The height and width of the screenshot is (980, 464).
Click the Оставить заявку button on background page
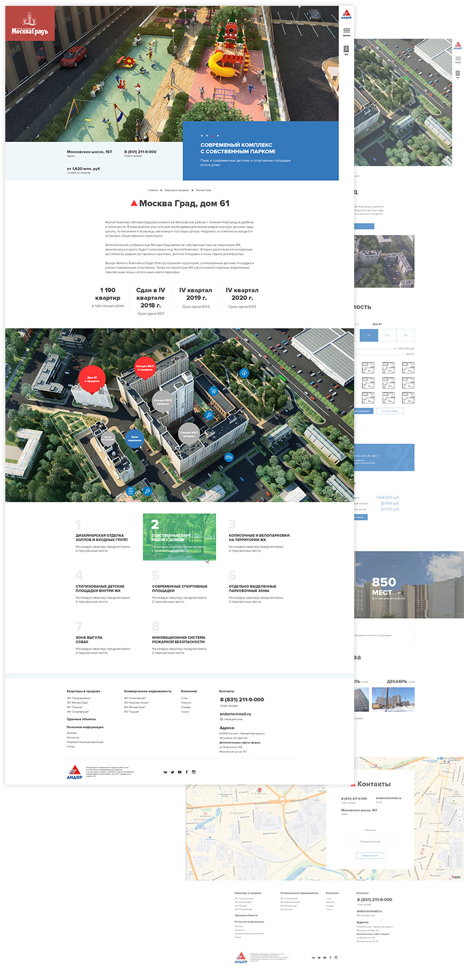389,411
